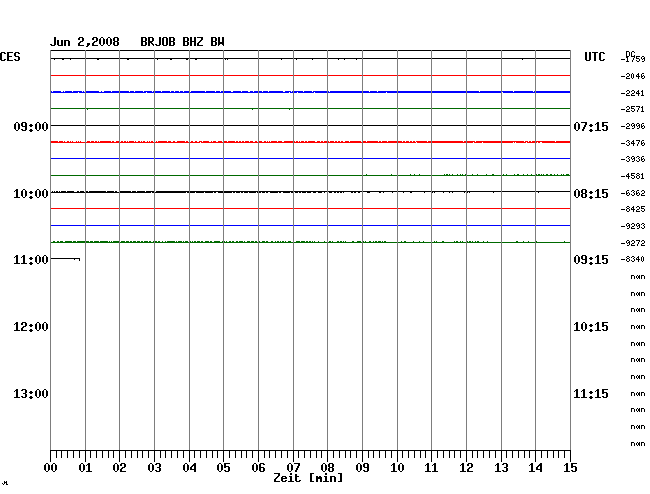Click the short black trace at 11:00
Viewport: 650px width, 494px height.
click(x=65, y=259)
